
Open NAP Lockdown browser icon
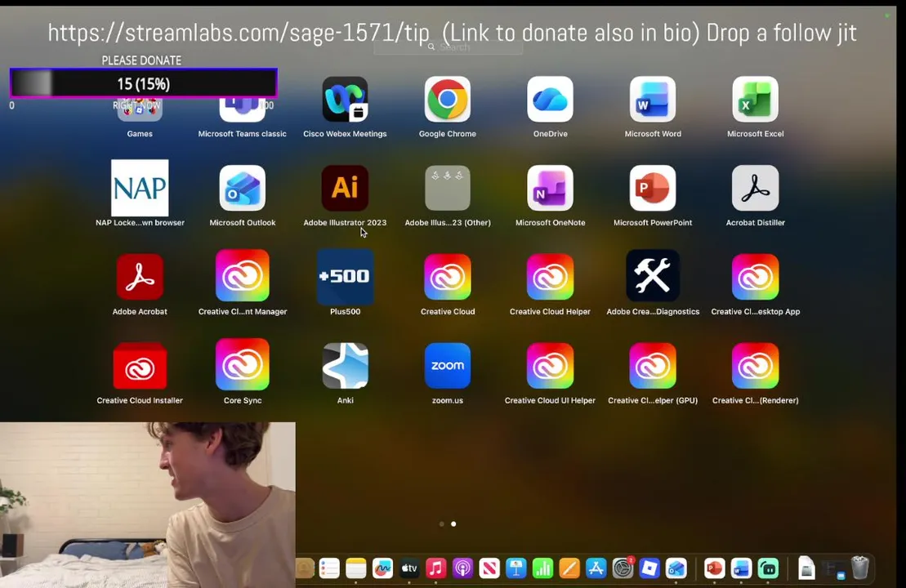pyautogui.click(x=140, y=188)
